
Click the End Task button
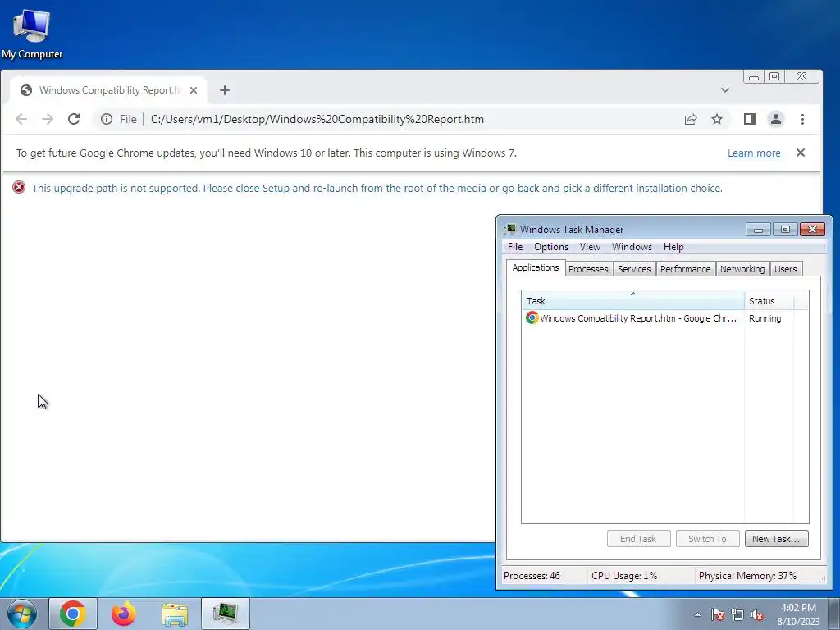pos(638,539)
